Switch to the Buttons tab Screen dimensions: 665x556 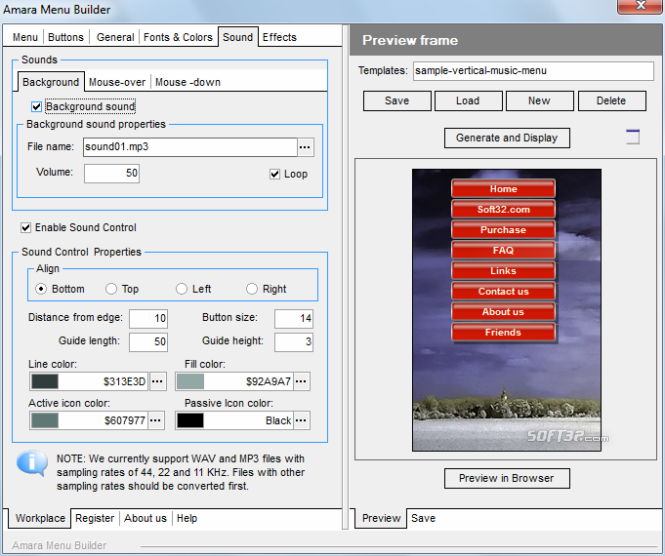66,37
